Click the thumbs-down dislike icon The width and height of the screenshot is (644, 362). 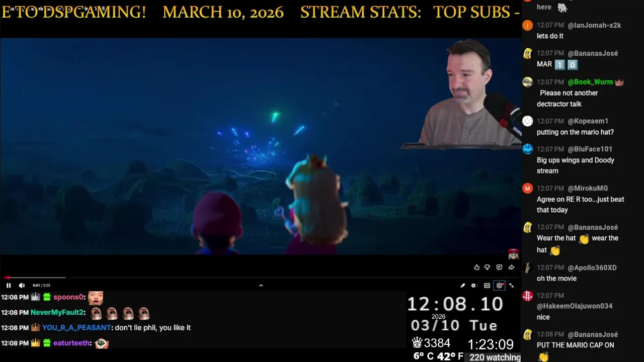coord(487,267)
